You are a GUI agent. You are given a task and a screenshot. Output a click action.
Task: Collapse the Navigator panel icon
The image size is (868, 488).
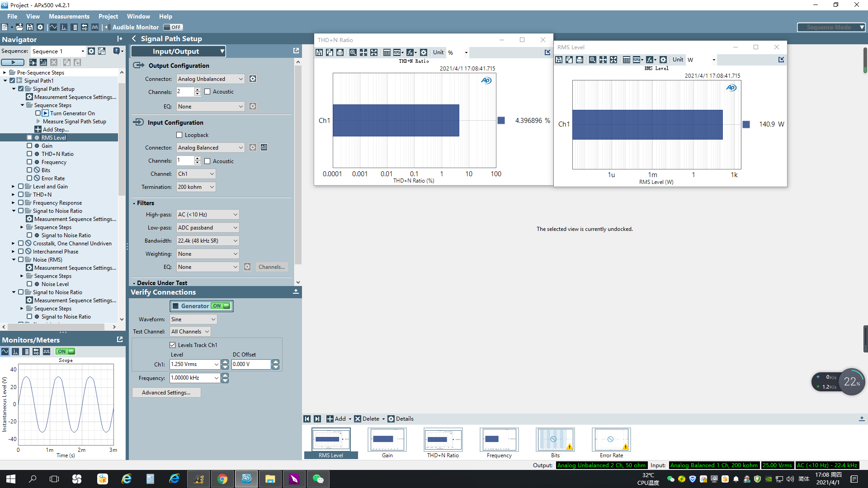pos(119,39)
